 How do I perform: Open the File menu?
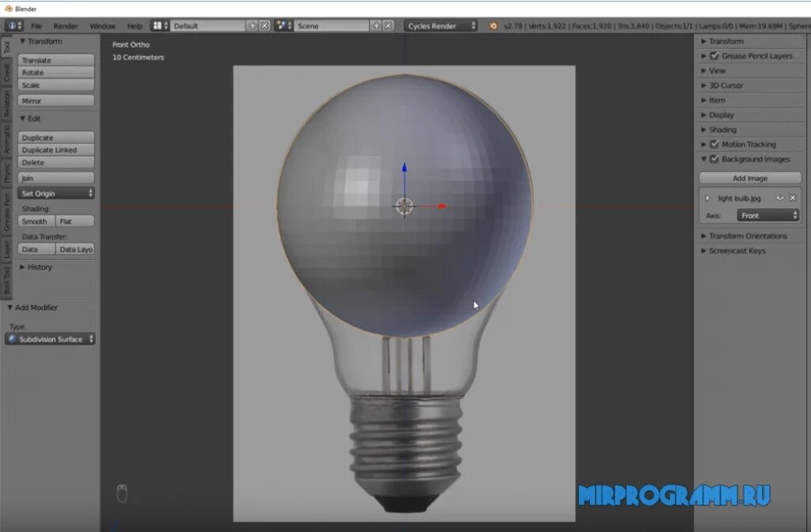click(36, 26)
